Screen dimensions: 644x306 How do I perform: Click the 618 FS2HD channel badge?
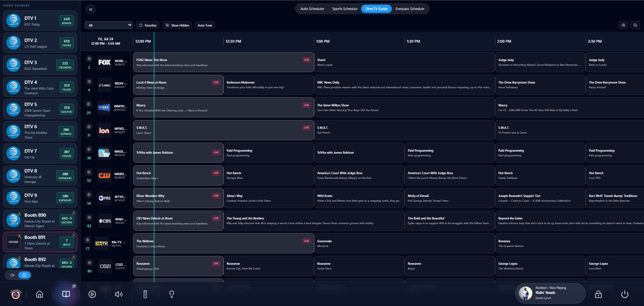coord(67,43)
